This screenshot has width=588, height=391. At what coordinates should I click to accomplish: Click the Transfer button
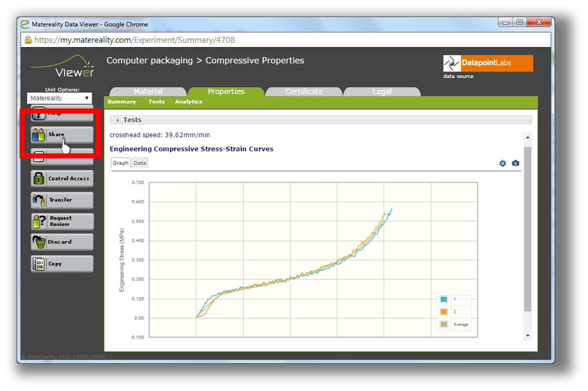click(62, 200)
